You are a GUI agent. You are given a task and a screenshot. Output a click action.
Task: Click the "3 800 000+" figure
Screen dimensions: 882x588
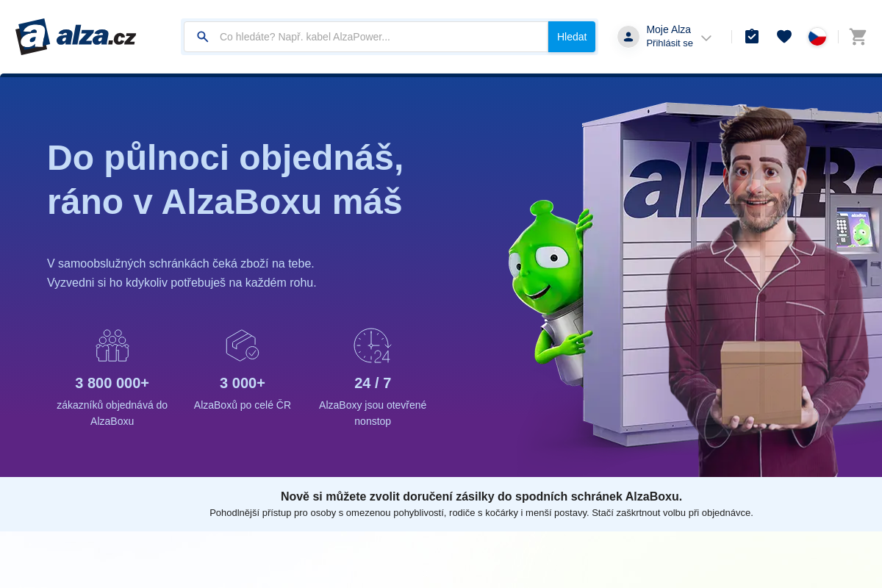[112, 383]
